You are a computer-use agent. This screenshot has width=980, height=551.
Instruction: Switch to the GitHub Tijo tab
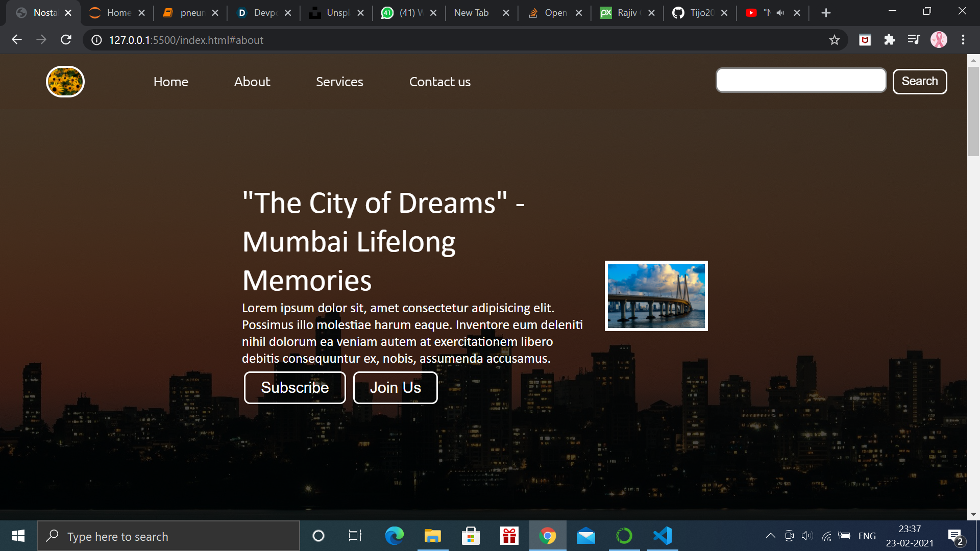click(x=699, y=13)
